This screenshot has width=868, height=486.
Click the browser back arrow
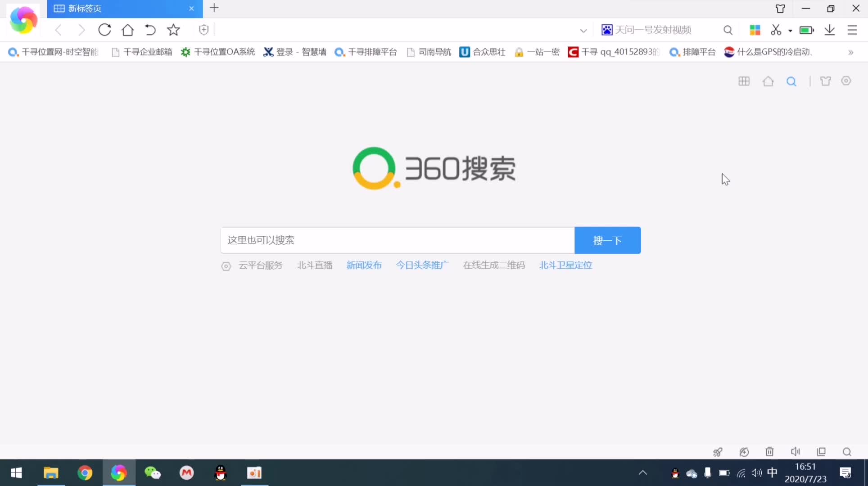[x=58, y=30]
